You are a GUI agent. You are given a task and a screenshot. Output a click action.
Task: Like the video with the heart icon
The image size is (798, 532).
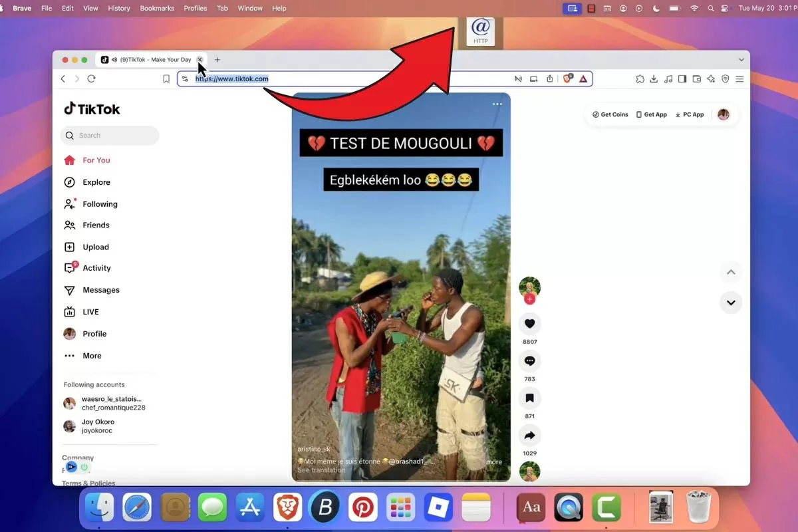529,324
